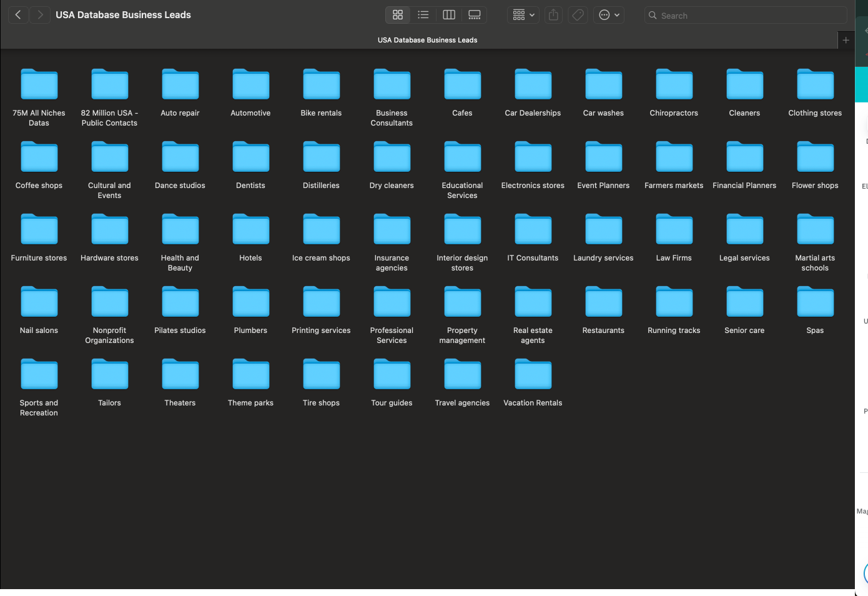Image resolution: width=868 pixels, height=596 pixels.
Task: Click the back navigation arrow
Action: pos(17,14)
